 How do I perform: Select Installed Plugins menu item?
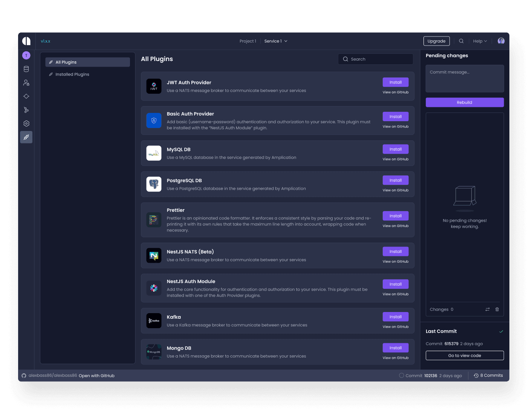87,74
